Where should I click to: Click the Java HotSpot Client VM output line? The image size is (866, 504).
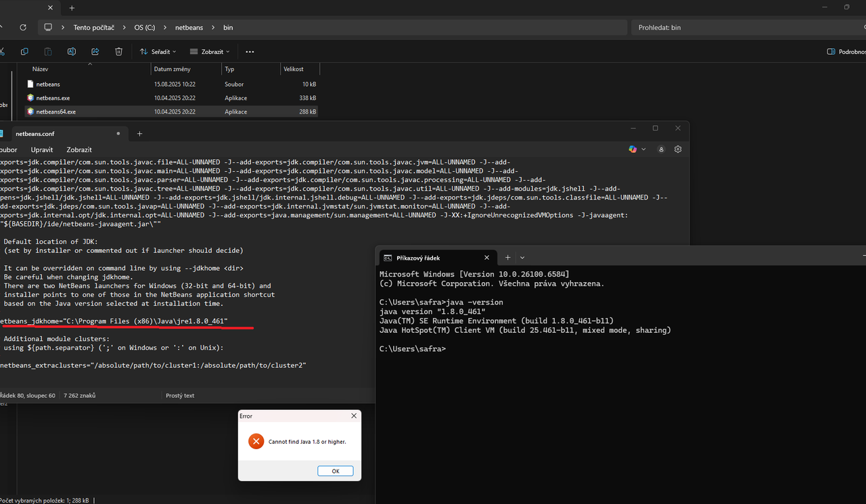pos(525,330)
